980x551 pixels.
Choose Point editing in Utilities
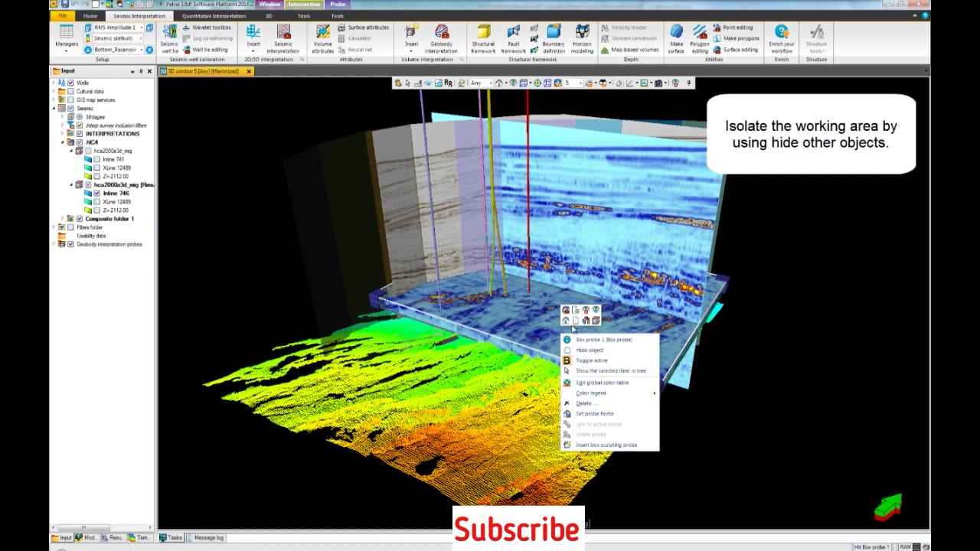click(733, 28)
